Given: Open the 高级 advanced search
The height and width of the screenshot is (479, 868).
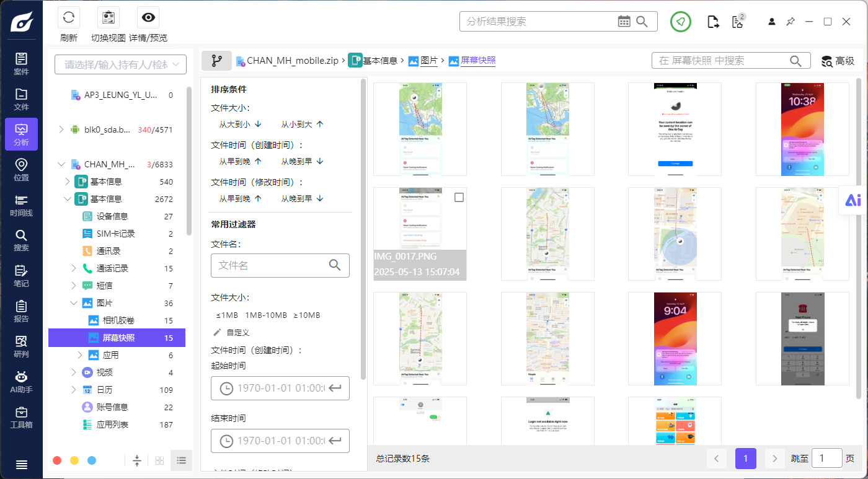Looking at the screenshot, I should click(x=838, y=61).
